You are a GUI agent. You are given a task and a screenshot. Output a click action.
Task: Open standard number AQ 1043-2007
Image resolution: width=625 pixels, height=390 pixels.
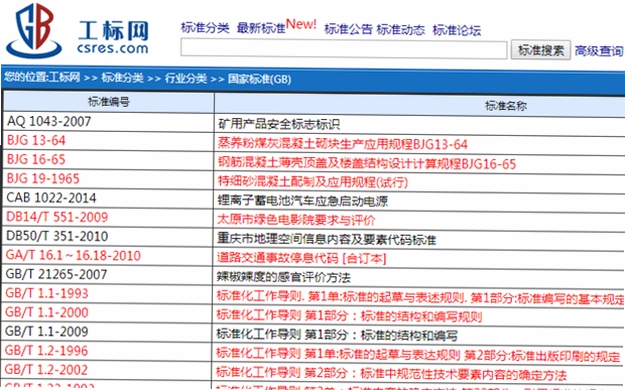point(49,121)
